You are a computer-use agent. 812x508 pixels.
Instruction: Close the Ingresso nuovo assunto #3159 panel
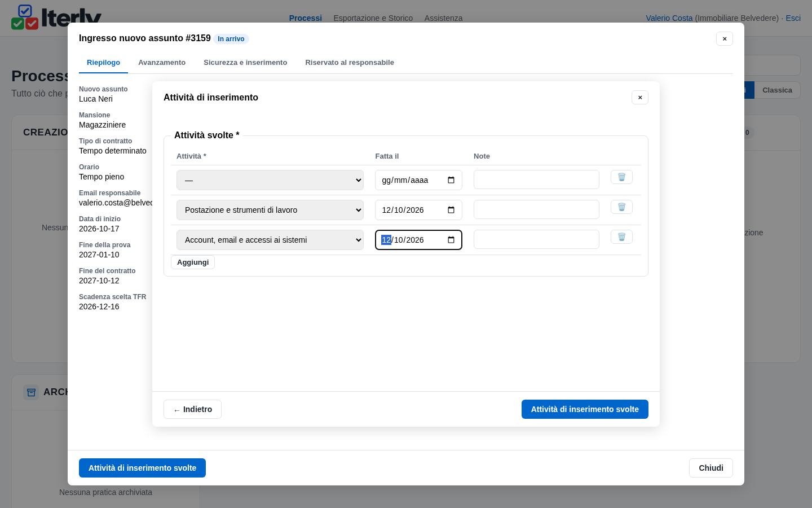point(725,39)
